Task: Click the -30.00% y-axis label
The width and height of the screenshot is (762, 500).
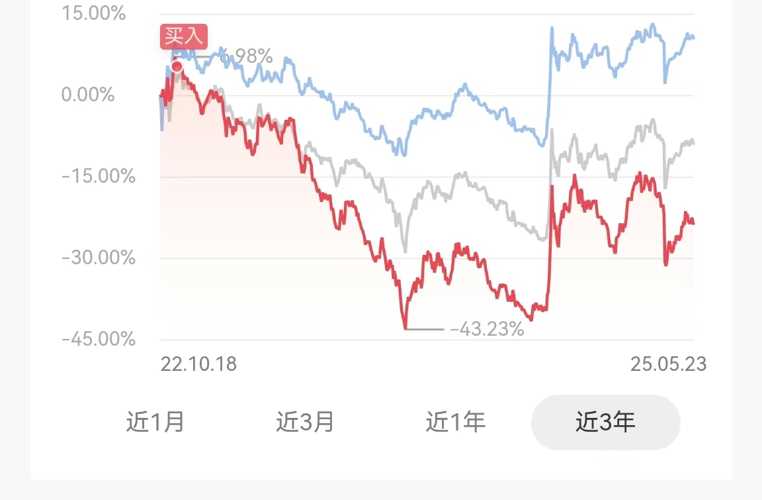Action: [x=98, y=258]
